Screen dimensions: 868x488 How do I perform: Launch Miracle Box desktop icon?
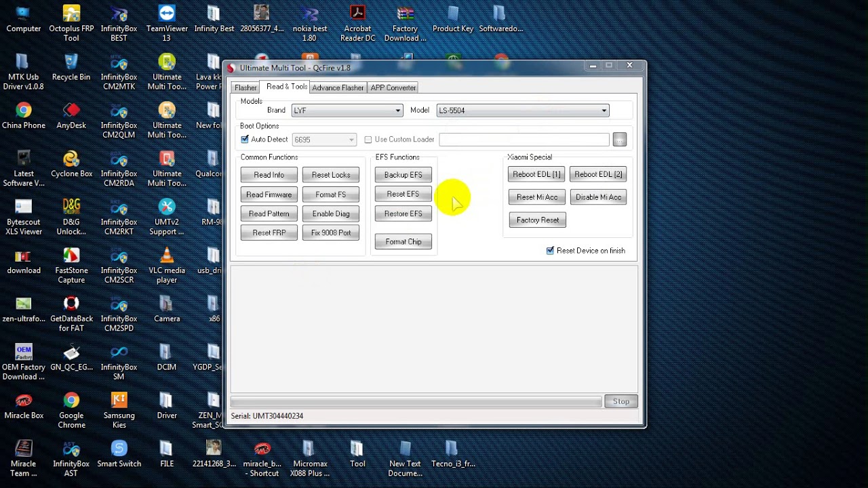(24, 405)
